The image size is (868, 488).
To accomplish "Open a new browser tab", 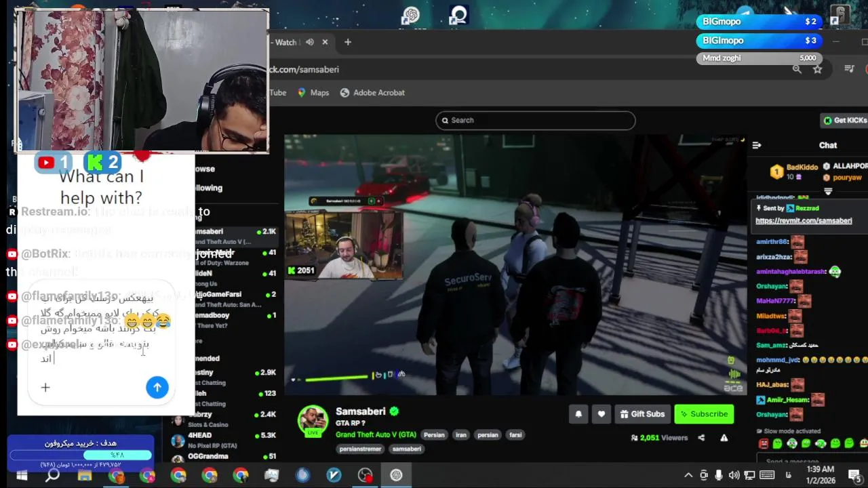I will 348,42.
